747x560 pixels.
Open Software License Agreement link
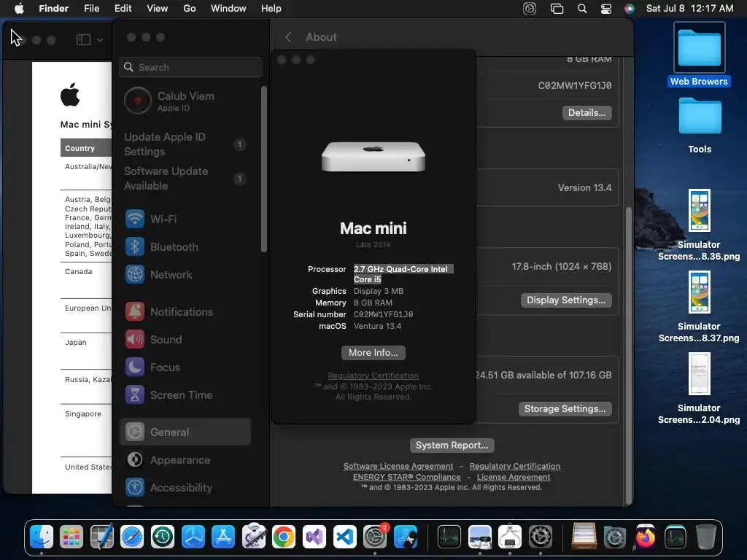398,466
